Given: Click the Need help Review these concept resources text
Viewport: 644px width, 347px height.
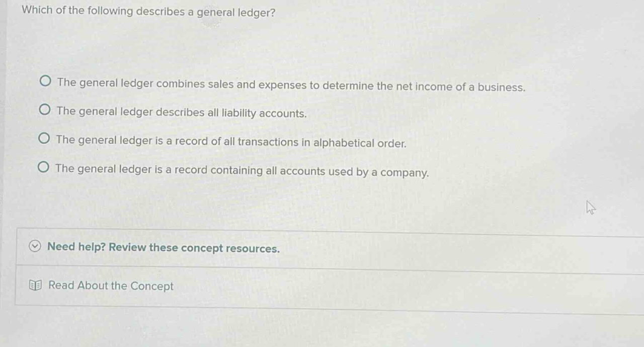Looking at the screenshot, I should pos(163,248).
